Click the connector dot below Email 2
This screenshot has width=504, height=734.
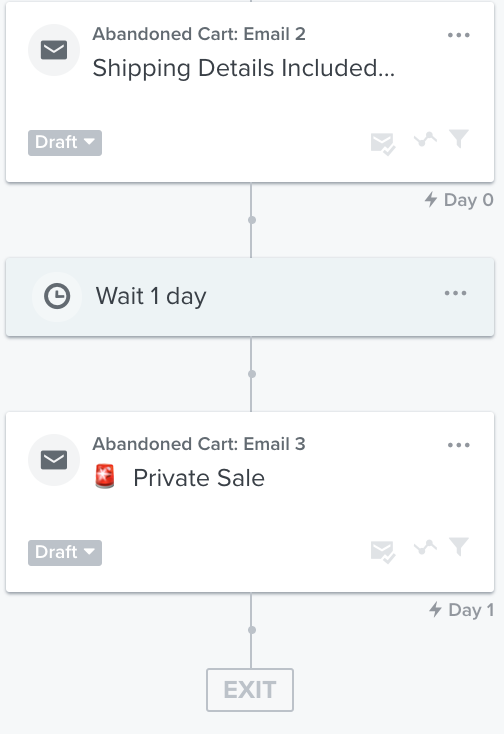(x=252, y=220)
